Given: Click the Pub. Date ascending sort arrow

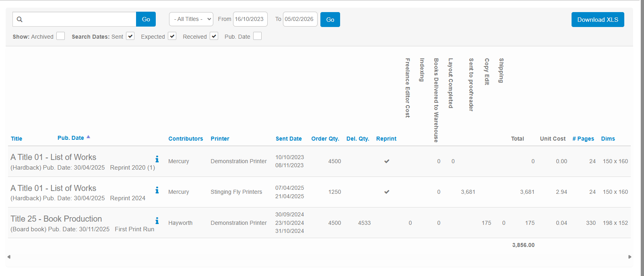Looking at the screenshot, I should click(x=88, y=137).
